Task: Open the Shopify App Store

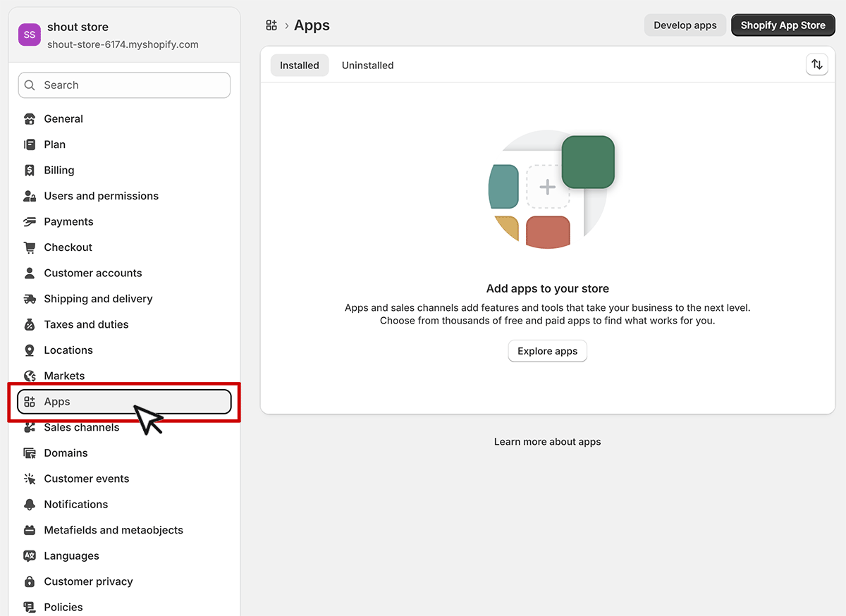Action: [x=783, y=25]
